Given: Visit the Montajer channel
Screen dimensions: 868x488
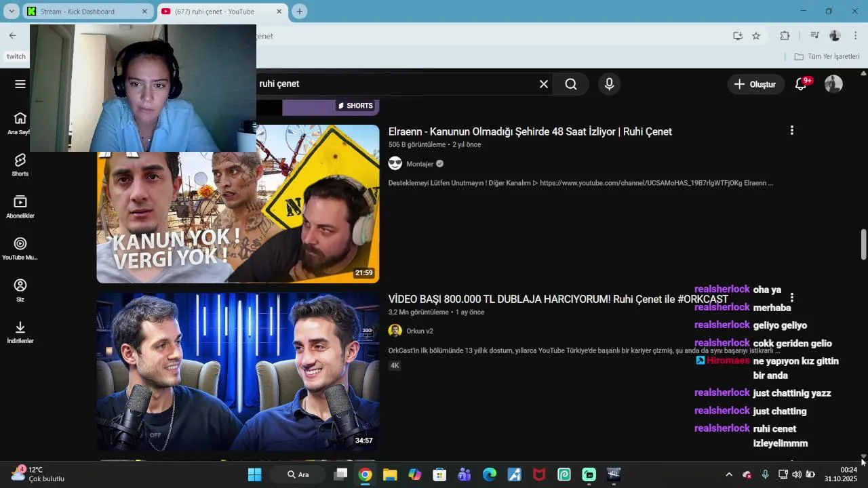Looking at the screenshot, I should pos(420,164).
